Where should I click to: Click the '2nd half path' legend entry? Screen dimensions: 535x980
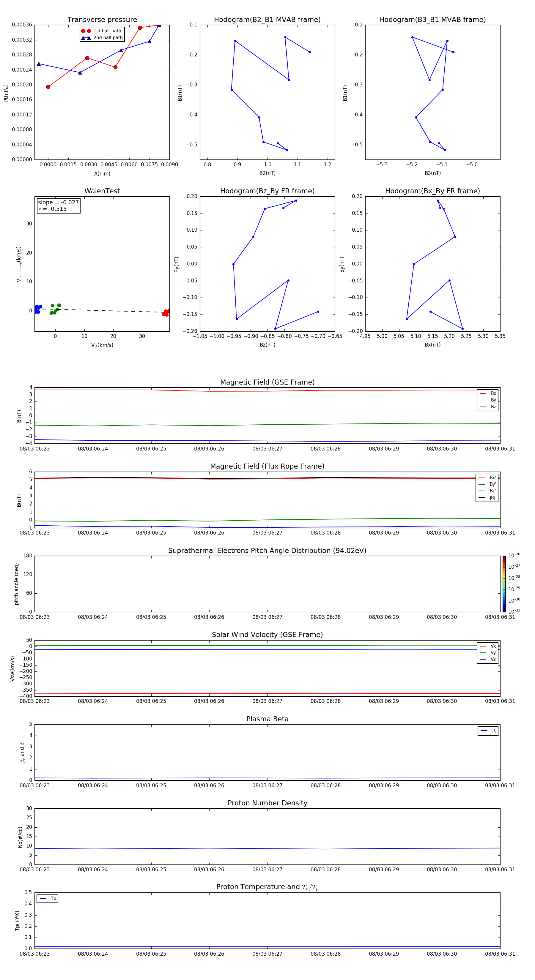(102, 38)
